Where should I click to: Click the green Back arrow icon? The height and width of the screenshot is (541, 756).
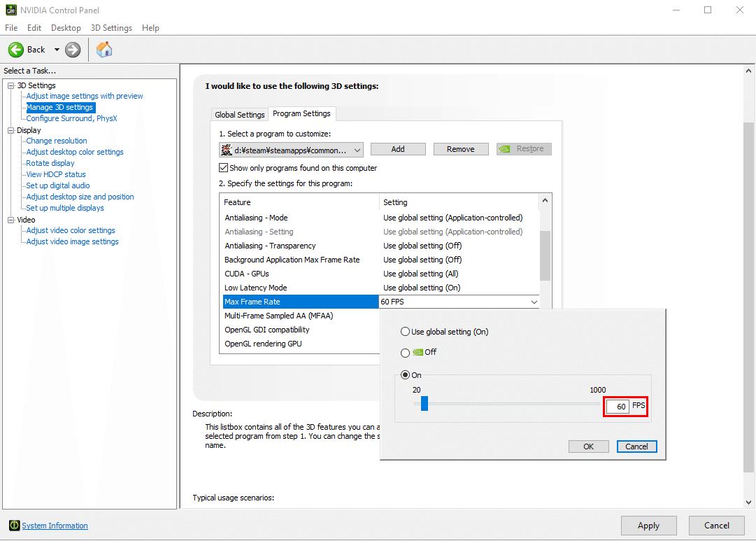tap(16, 49)
